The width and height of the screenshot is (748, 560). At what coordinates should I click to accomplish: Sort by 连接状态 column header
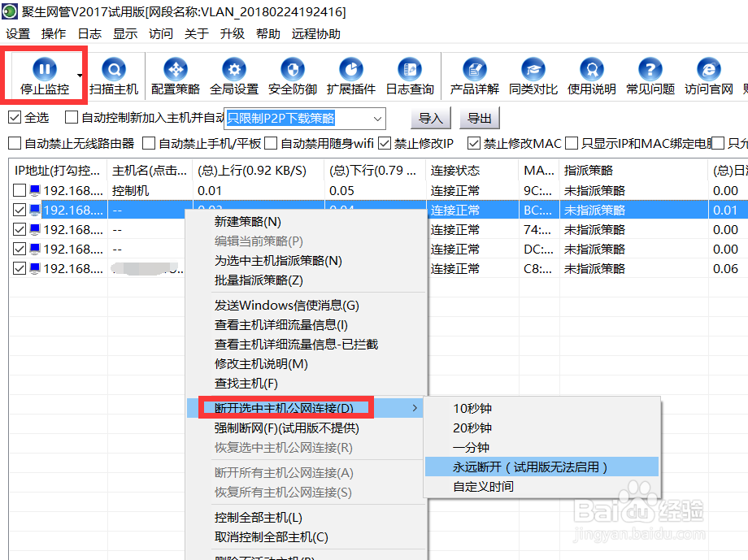coord(472,171)
